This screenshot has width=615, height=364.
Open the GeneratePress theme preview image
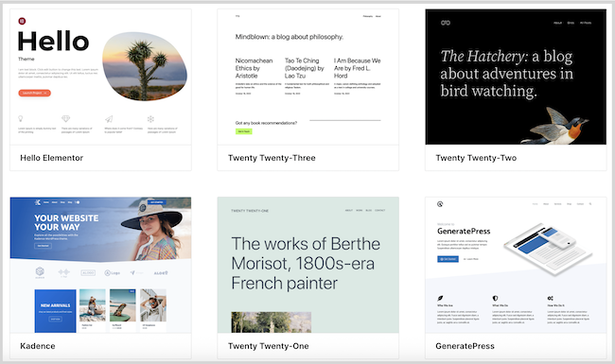[516, 265]
